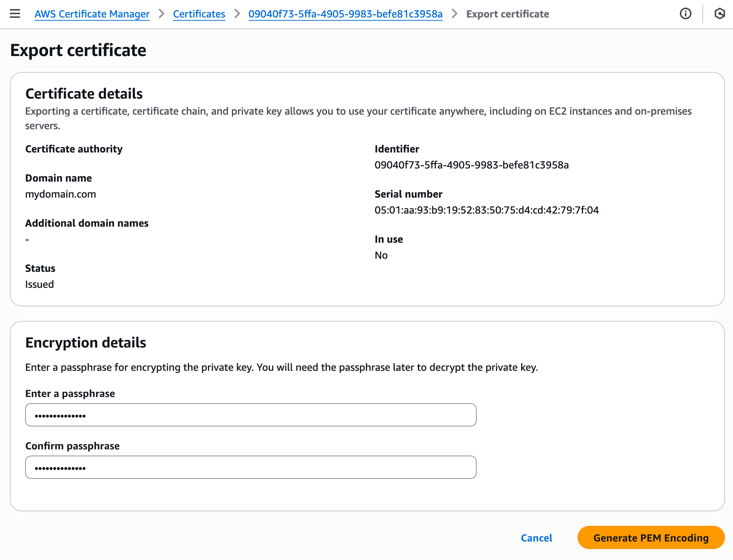Click the hexagon preferences icon
The width and height of the screenshot is (733, 560).
(720, 14)
